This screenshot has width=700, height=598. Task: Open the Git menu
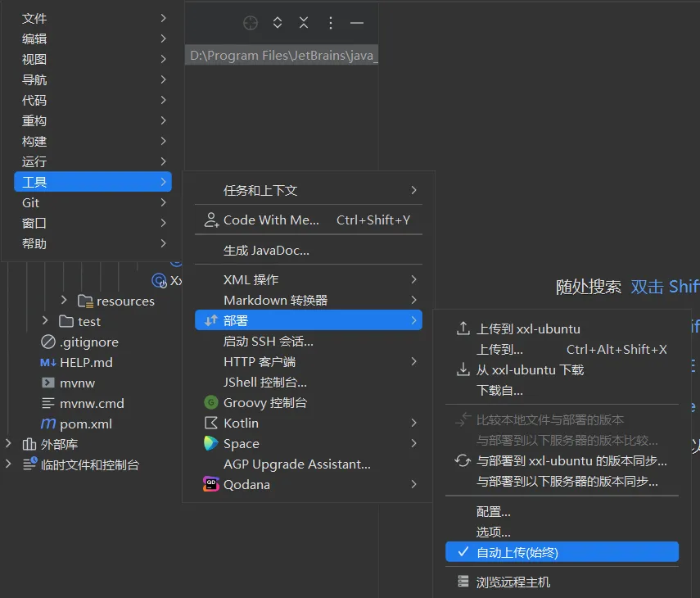click(x=93, y=202)
